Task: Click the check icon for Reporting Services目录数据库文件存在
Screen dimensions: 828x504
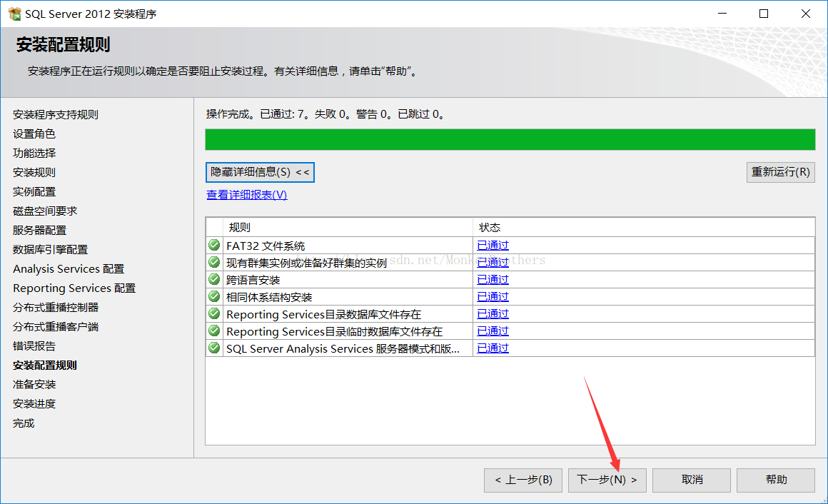Action: pyautogui.click(x=214, y=314)
